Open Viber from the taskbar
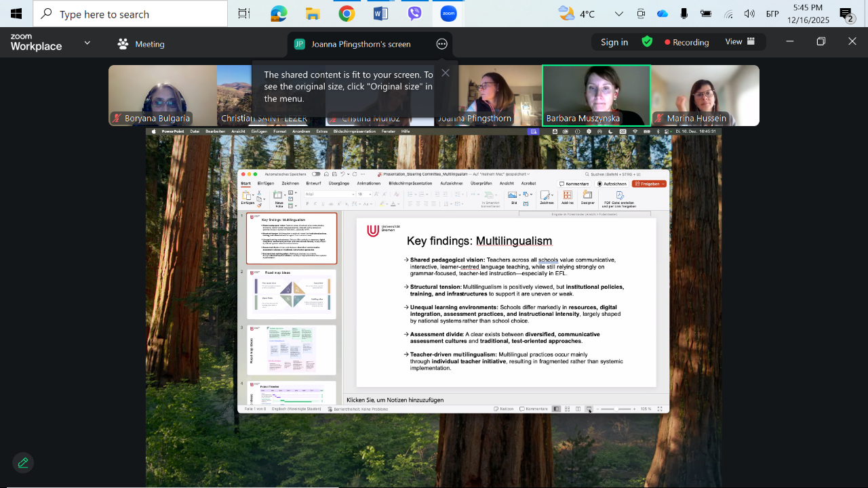Viewport: 868px width, 488px height. [415, 14]
